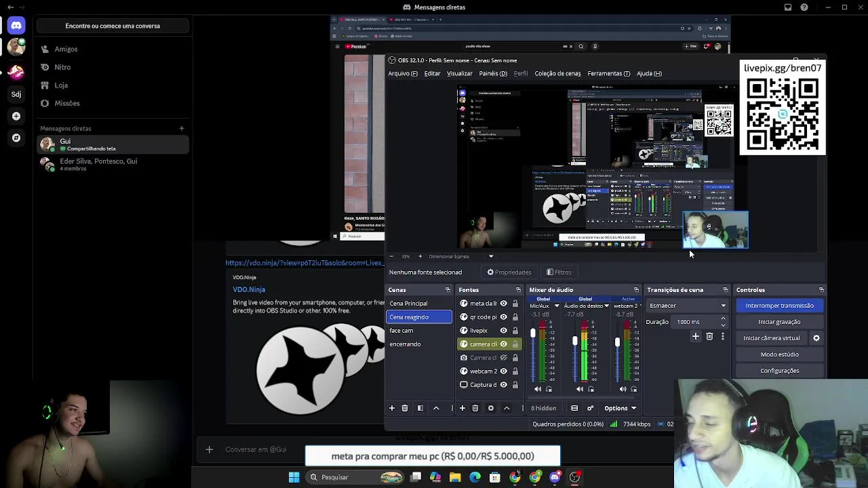
Task: Mute the Áudio do desktop channel
Action: (580, 389)
